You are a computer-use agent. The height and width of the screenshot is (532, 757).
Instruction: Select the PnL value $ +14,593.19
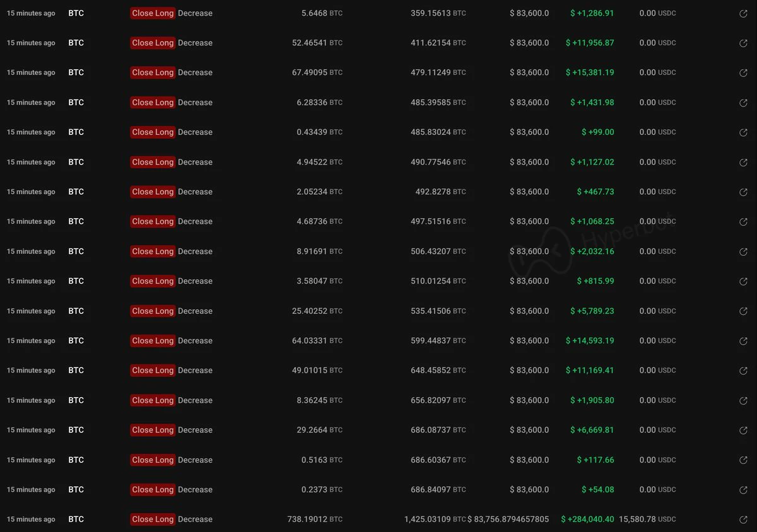(590, 341)
